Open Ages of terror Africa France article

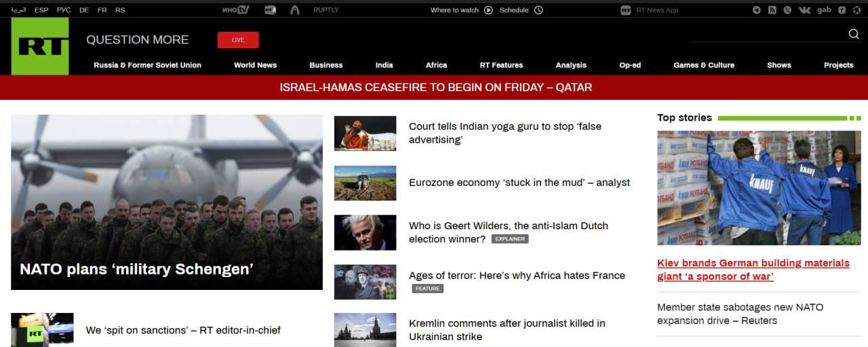coord(517,276)
